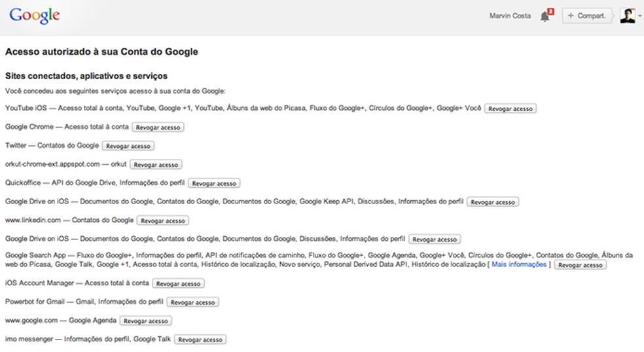644x352 pixels.
Task: Select the iOS Account Manager entry text
Action: pyautogui.click(x=77, y=283)
